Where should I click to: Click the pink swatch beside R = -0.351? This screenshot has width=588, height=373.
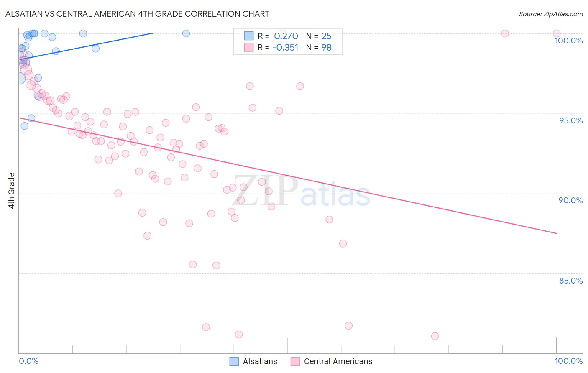tap(249, 47)
